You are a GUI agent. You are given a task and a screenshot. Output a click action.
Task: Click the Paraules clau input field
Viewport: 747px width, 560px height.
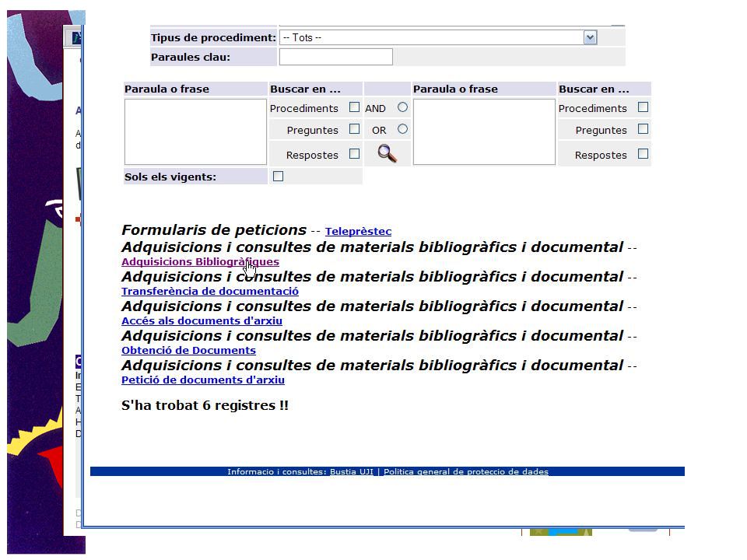click(x=336, y=57)
